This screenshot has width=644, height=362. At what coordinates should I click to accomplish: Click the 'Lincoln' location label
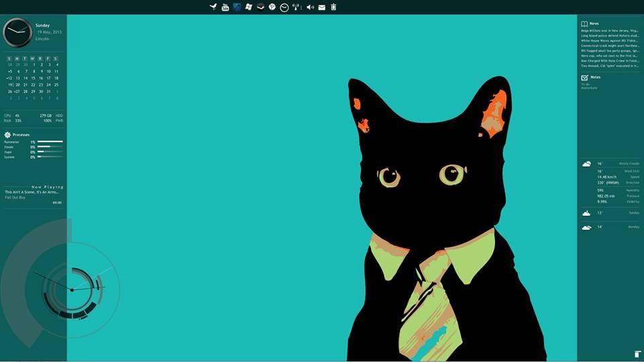tap(42, 39)
